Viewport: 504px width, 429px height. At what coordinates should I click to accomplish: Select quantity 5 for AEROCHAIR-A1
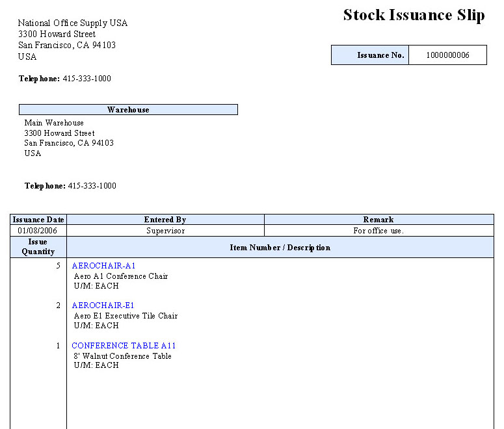point(58,266)
